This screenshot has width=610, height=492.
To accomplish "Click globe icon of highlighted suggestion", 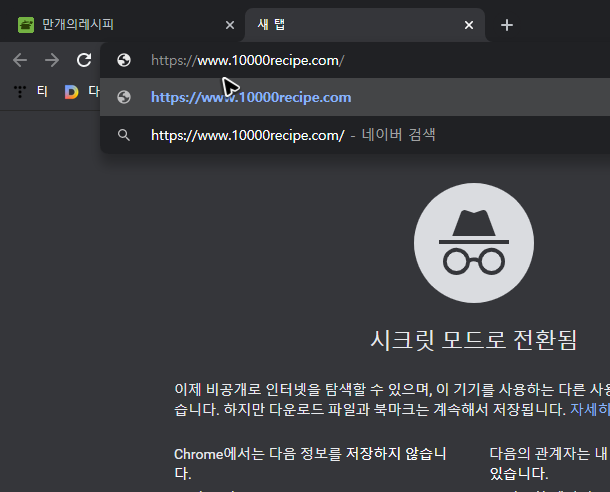I will [x=124, y=97].
